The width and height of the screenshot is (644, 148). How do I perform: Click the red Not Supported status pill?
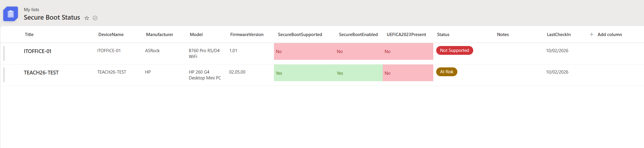[454, 50]
